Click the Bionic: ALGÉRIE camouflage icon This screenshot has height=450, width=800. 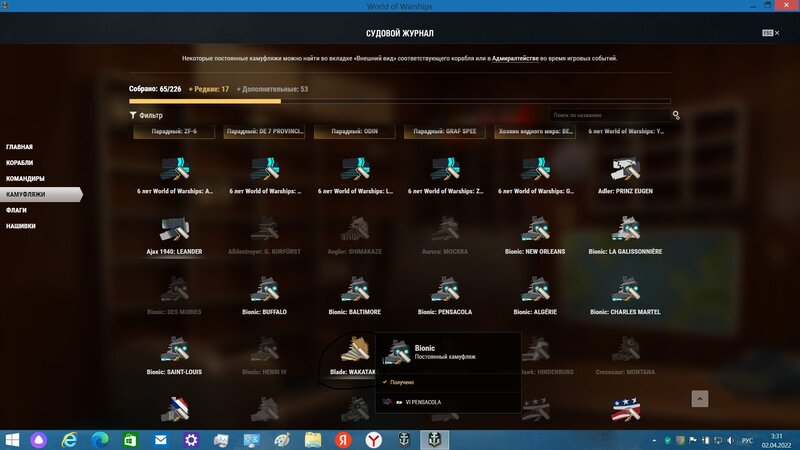[535, 289]
